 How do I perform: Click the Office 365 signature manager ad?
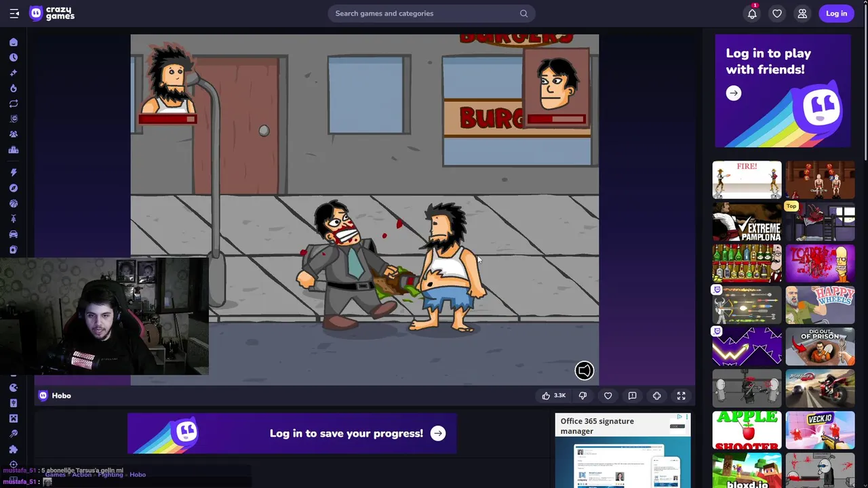pyautogui.click(x=623, y=451)
